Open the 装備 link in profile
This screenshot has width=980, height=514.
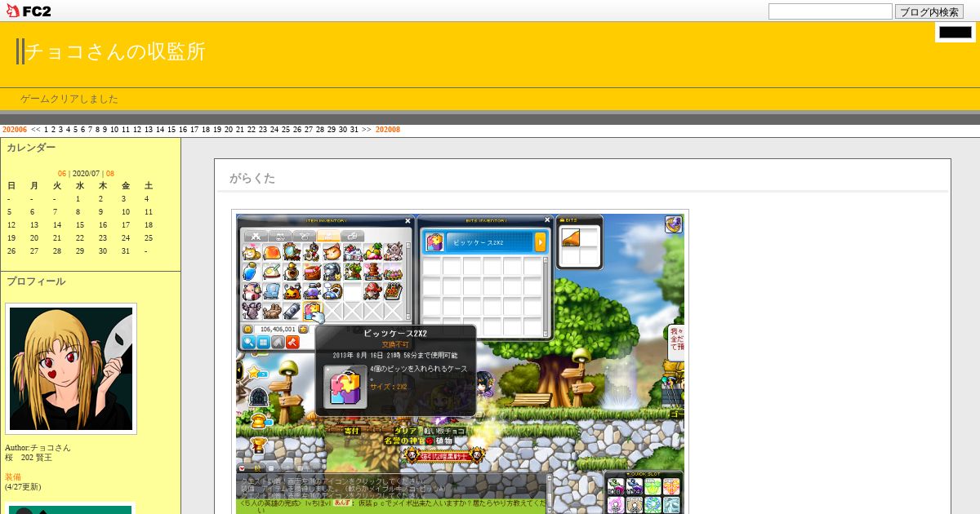[x=13, y=476]
